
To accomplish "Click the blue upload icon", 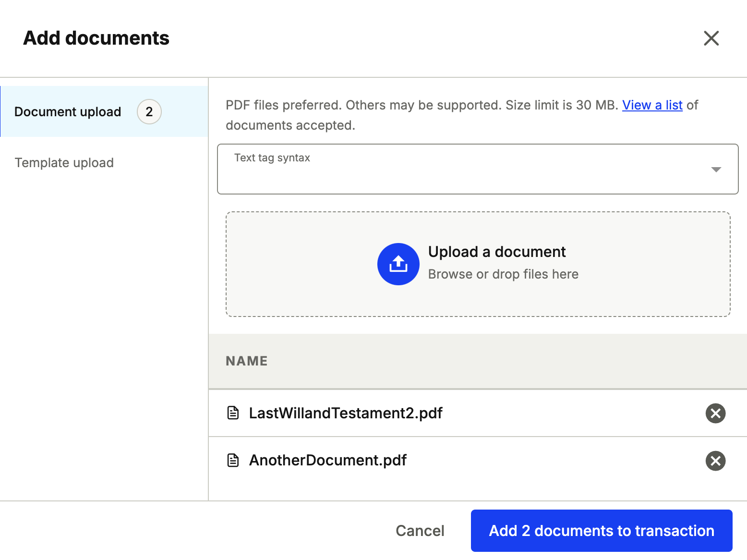I will pyautogui.click(x=398, y=264).
